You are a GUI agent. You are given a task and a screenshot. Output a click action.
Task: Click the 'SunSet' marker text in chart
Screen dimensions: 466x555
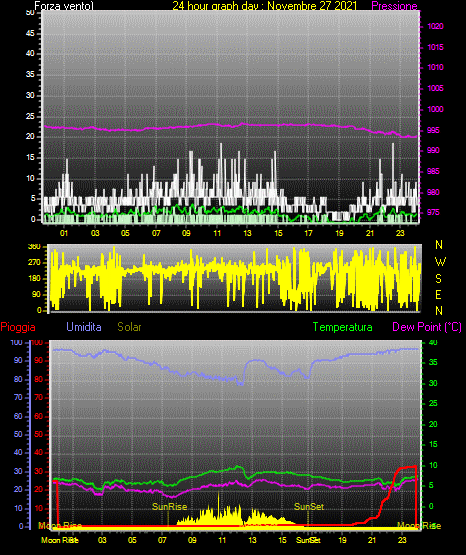click(309, 507)
